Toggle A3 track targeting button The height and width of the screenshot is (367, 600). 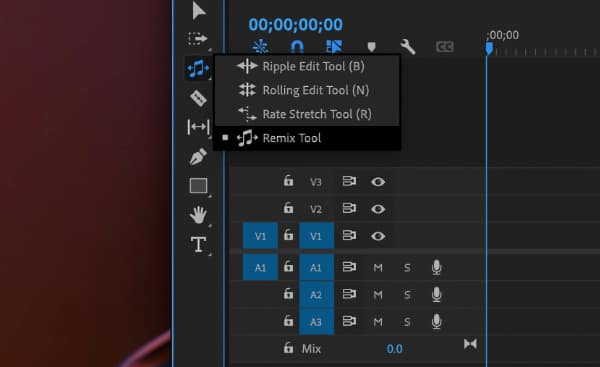point(316,322)
